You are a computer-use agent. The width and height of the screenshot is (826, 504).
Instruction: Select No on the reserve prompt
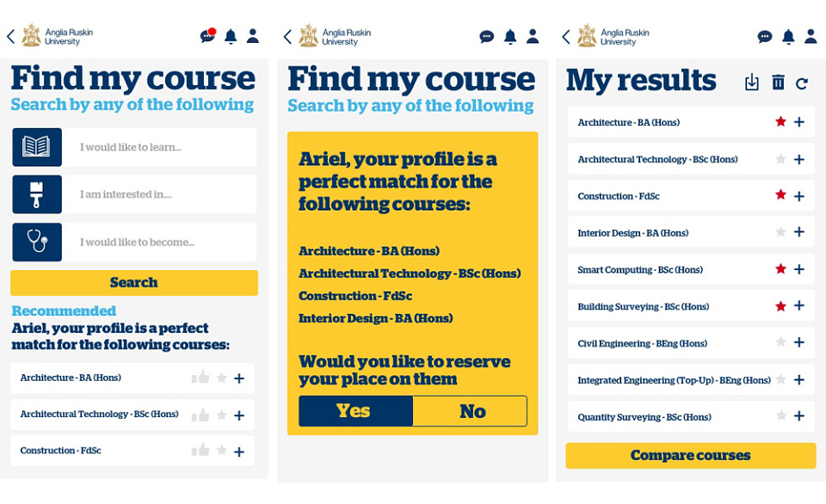click(x=470, y=411)
